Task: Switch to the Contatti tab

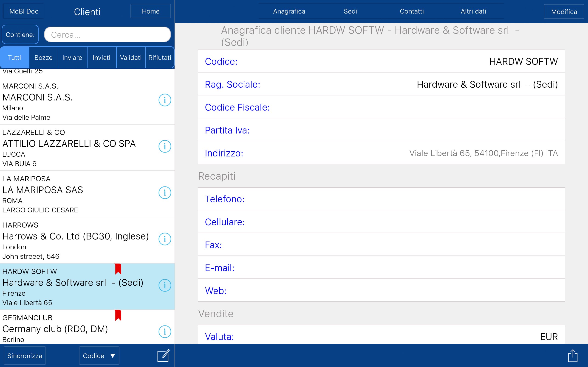Action: point(412,11)
